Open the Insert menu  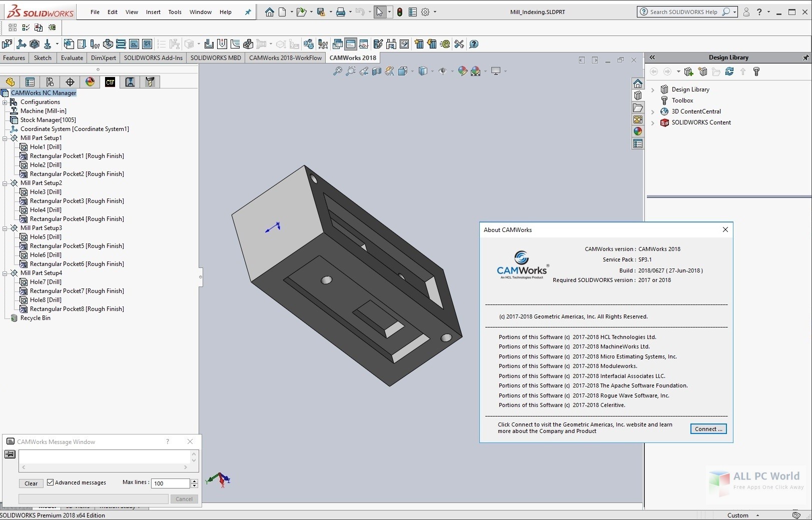(x=153, y=12)
